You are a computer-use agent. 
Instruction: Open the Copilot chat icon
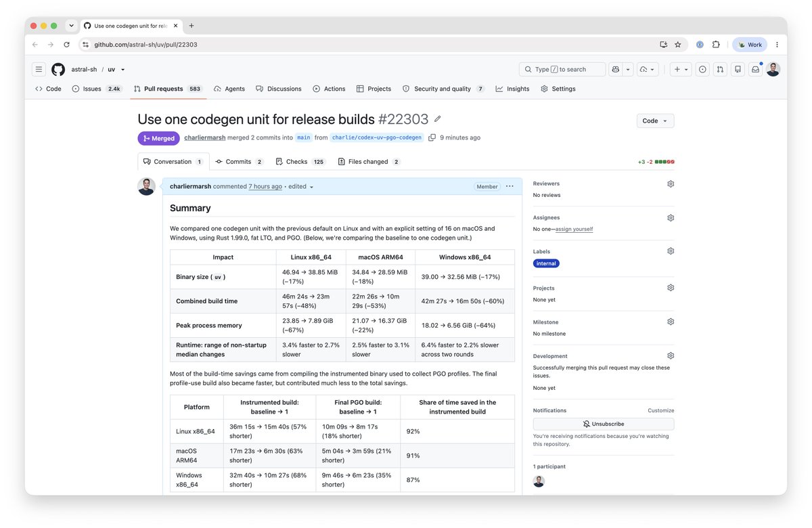pyautogui.click(x=615, y=69)
